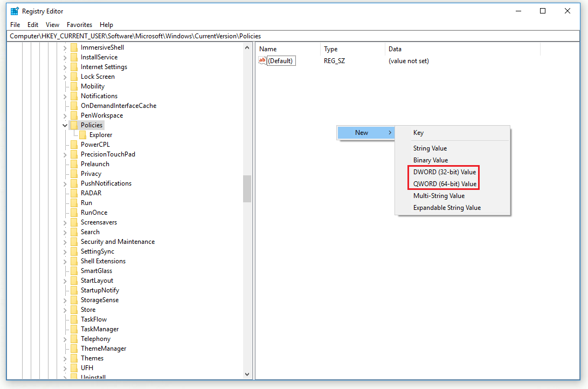588x389 pixels.
Task: Expand the Notifications key arrow
Action: (65, 97)
